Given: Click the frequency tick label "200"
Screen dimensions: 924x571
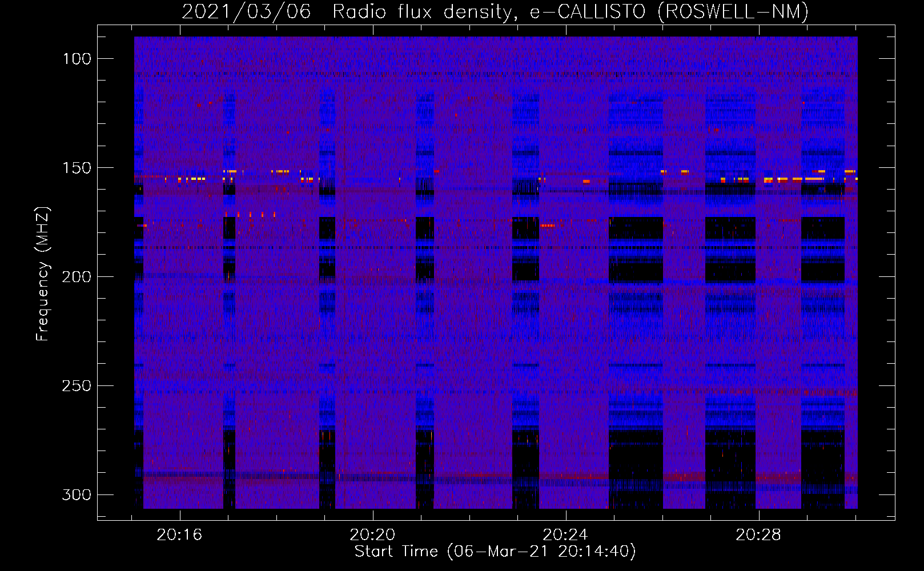Looking at the screenshot, I should point(77,277).
